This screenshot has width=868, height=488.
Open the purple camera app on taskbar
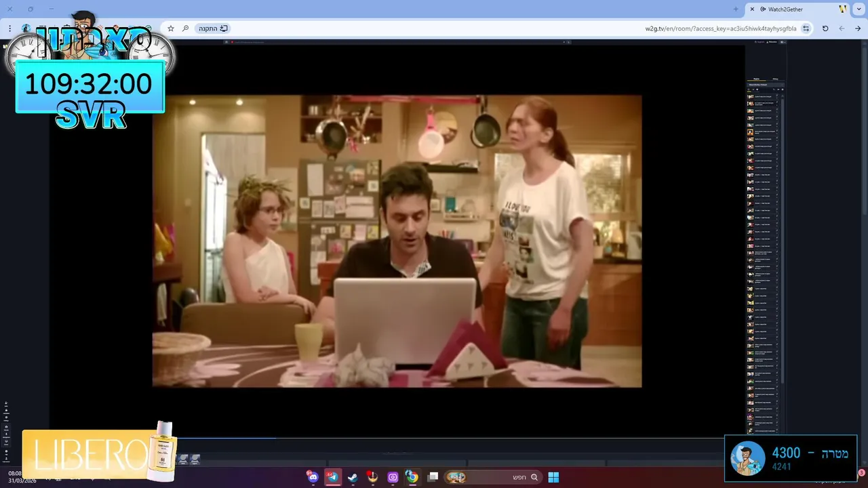393,477
